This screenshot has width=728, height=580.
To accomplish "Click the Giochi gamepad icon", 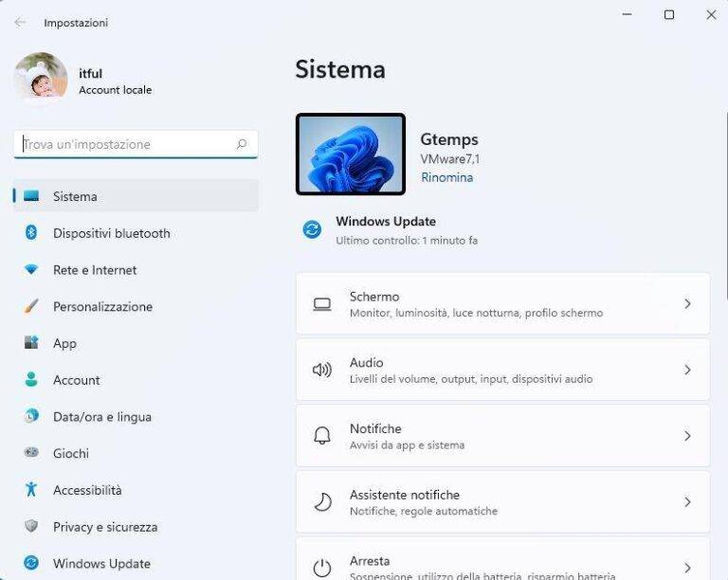I will [x=31, y=452].
